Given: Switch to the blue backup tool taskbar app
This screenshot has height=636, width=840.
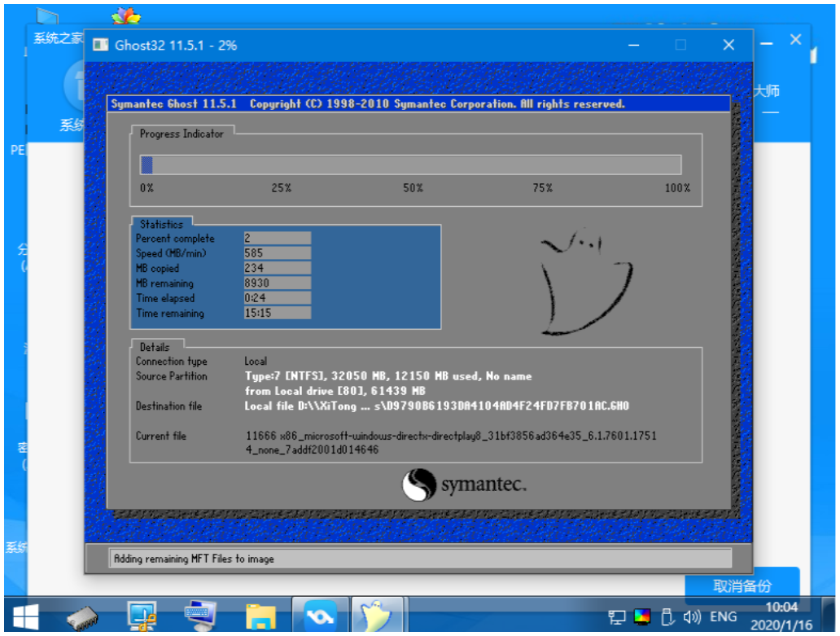Looking at the screenshot, I should click(320, 615).
